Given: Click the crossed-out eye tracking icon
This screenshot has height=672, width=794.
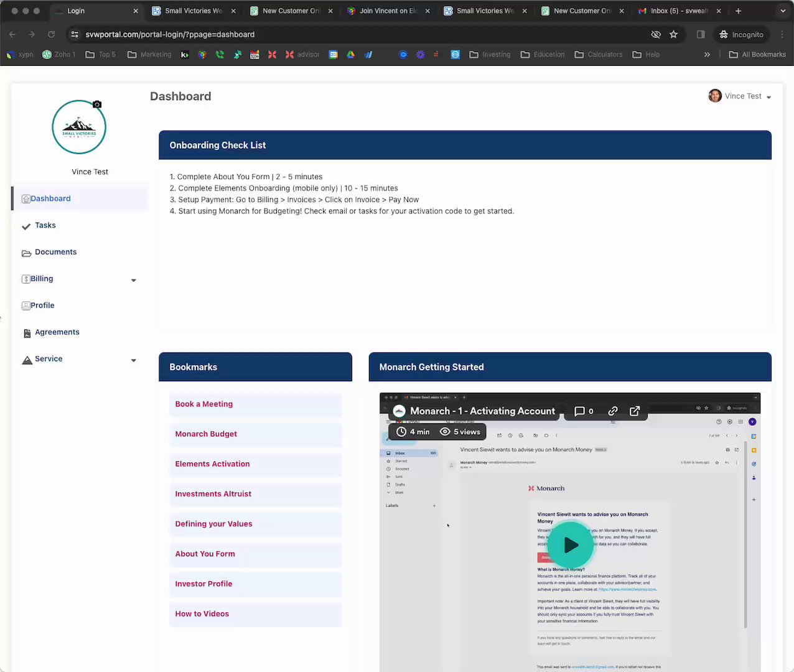Looking at the screenshot, I should pyautogui.click(x=655, y=34).
